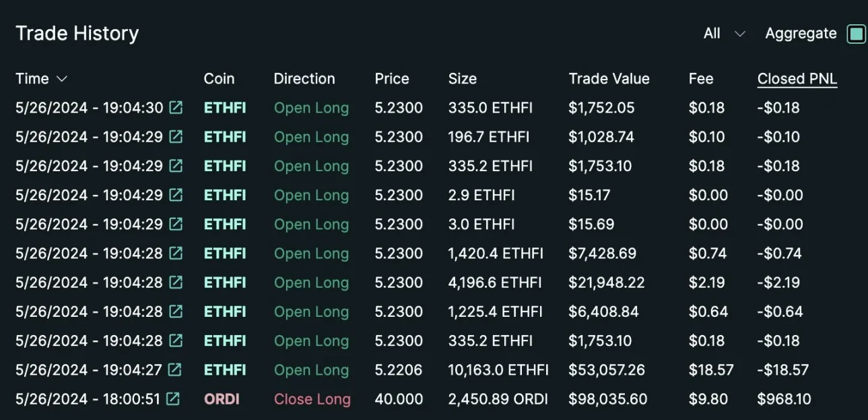Screen dimensions: 868x420
Task: Open external link for 4,196.6 ETHFI trade
Action: coord(176,282)
